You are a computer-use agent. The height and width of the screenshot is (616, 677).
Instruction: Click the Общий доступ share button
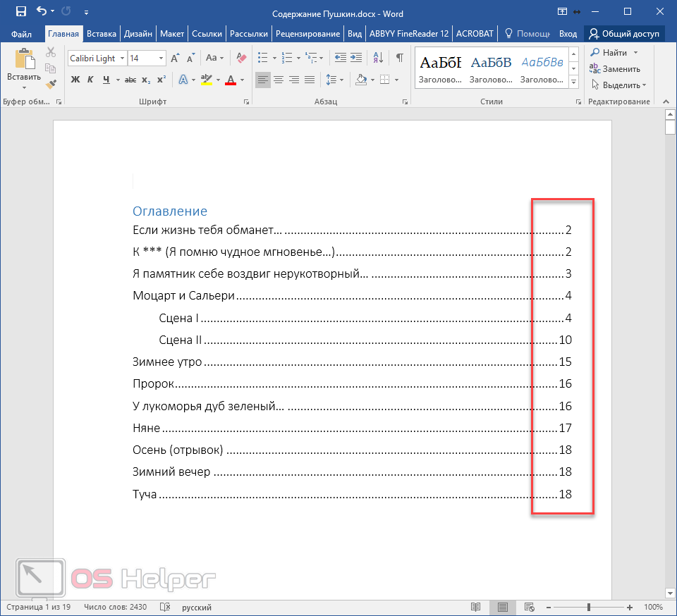624,33
